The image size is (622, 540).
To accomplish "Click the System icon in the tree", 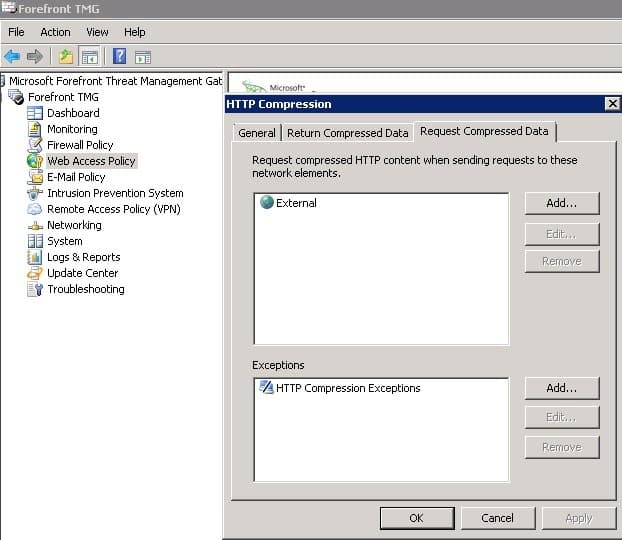I will (35, 241).
